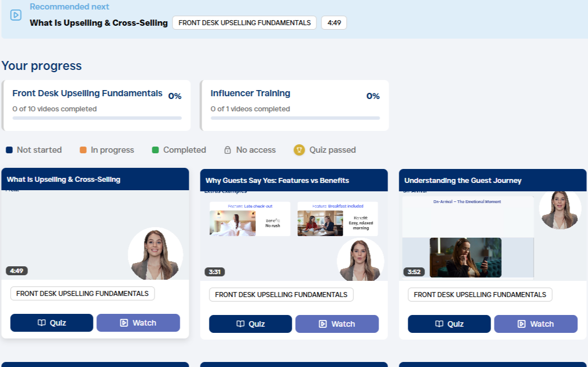The image size is (588, 367).
Task: Click the 4:49 duration badge on first card thumbnail
Action: pos(16,271)
